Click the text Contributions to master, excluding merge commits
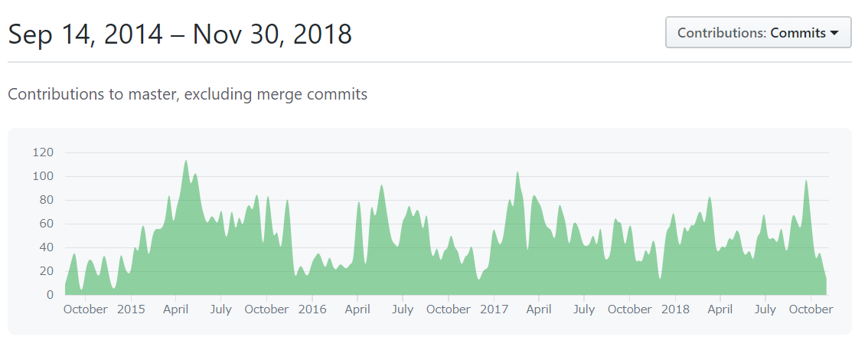The height and width of the screenshot is (347, 868). point(188,94)
